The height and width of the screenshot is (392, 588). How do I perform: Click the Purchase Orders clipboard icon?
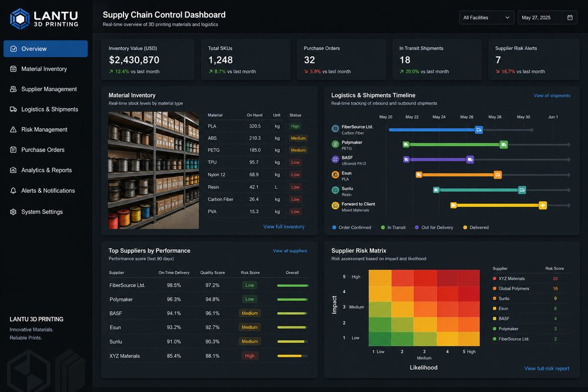tap(13, 150)
